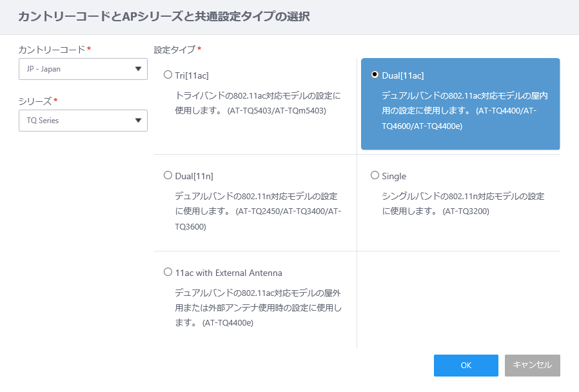Click the Single label text

(394, 176)
